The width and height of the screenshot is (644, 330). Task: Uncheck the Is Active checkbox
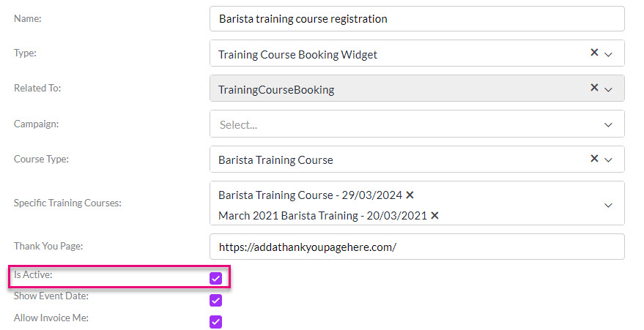pyautogui.click(x=215, y=278)
